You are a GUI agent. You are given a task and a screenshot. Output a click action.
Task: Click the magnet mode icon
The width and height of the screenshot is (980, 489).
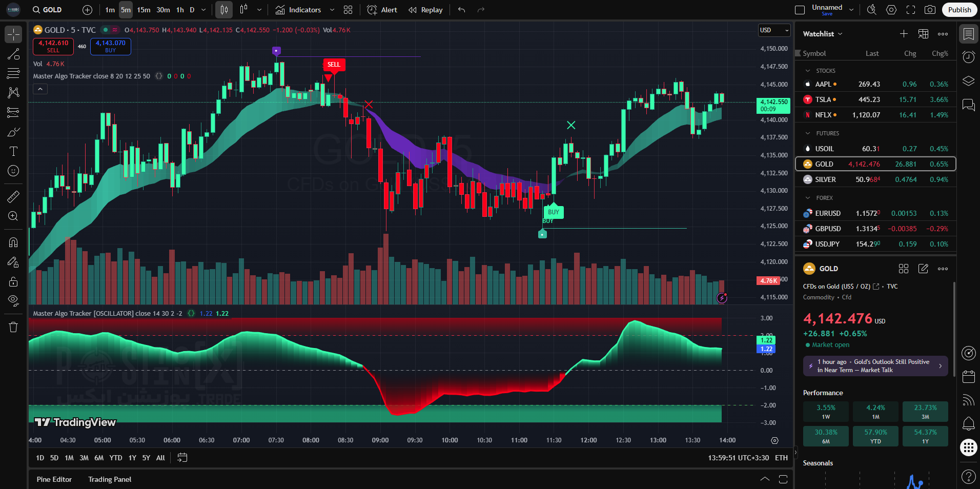13,242
